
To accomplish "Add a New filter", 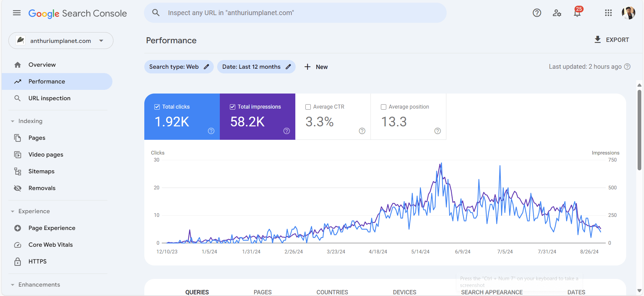I will pyautogui.click(x=316, y=67).
